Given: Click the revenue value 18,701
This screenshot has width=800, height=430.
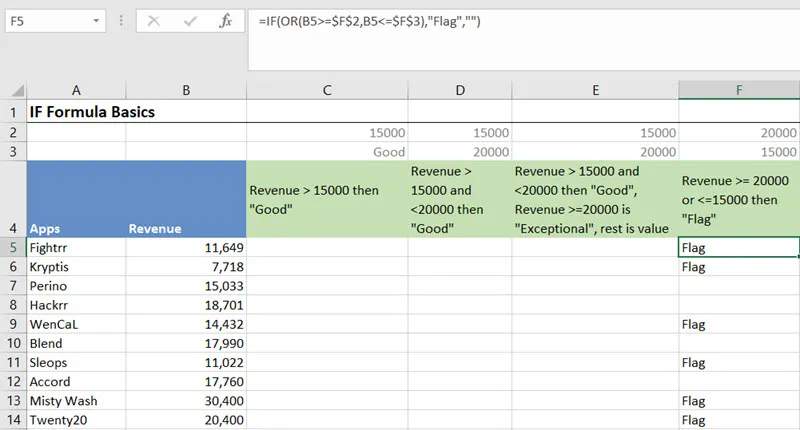Looking at the screenshot, I should pos(185,305).
